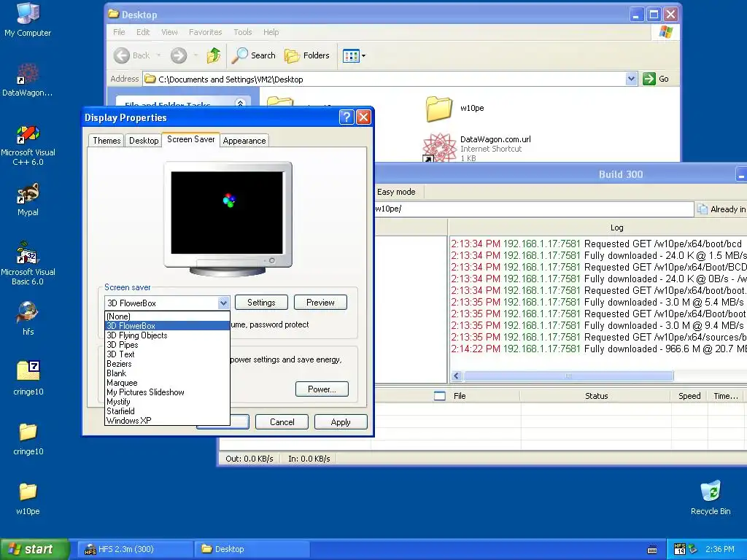Click HFS tray icon in system tray
The image size is (747, 560).
(680, 549)
